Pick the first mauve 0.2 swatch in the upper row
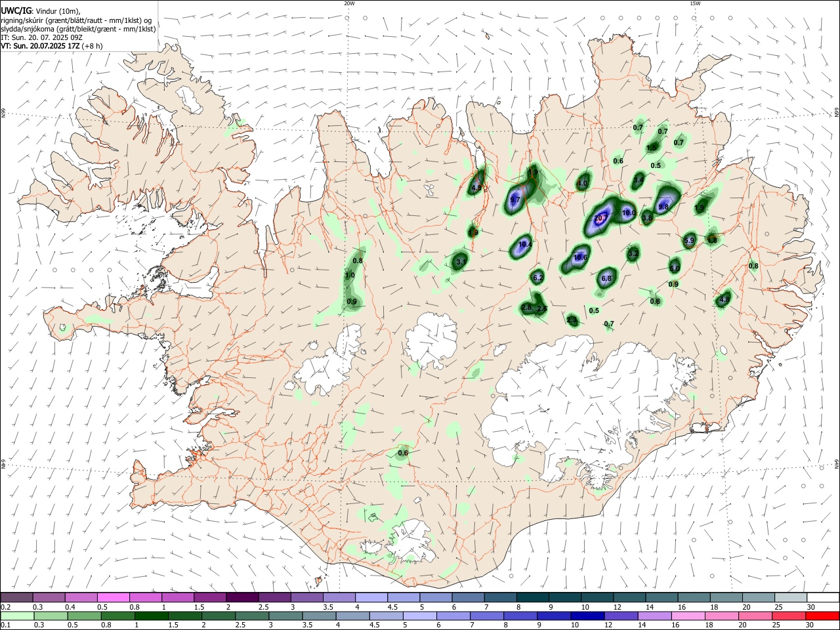The width and height of the screenshot is (840, 630). click(16, 597)
